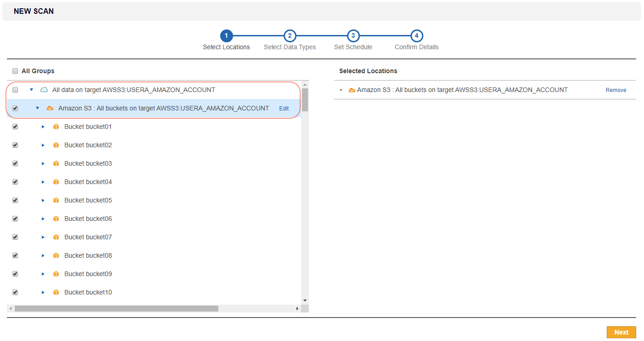Click step 2 circle Select Data Types
The image size is (644, 341).
[x=290, y=35]
